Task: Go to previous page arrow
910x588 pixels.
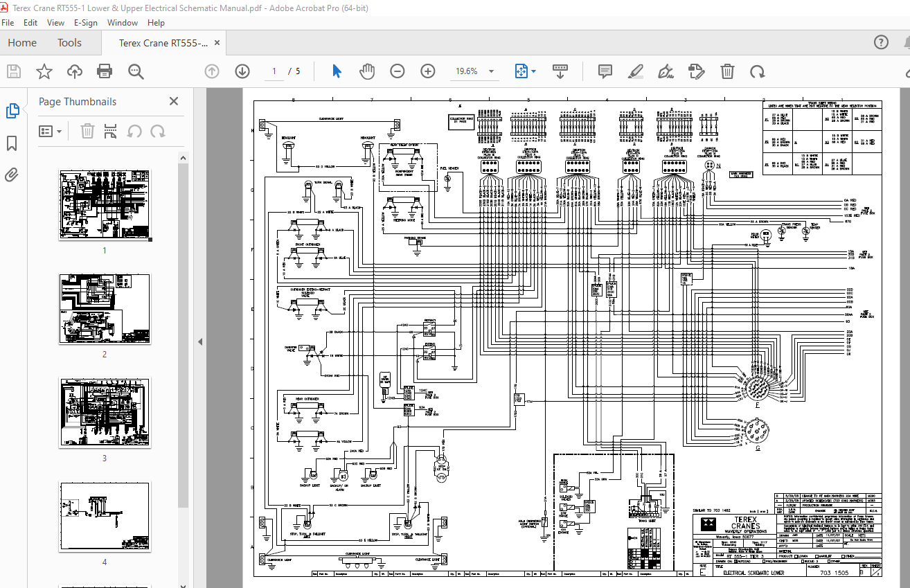Action: (x=212, y=71)
